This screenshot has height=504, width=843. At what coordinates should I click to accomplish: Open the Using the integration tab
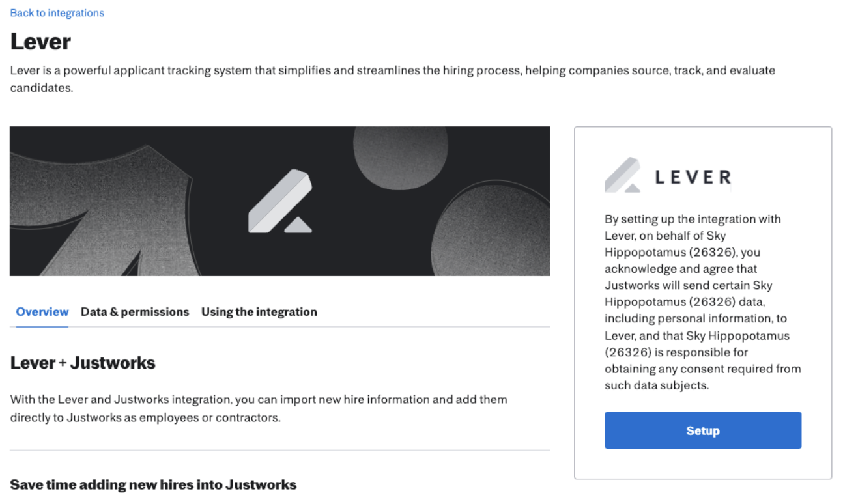pyautogui.click(x=259, y=312)
